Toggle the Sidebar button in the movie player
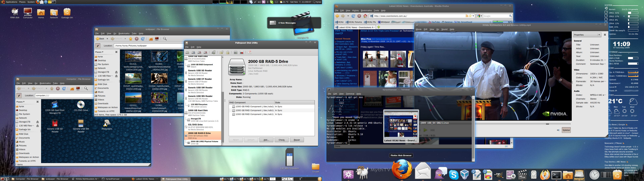The width and height of the screenshot is (644, 181). click(566, 130)
